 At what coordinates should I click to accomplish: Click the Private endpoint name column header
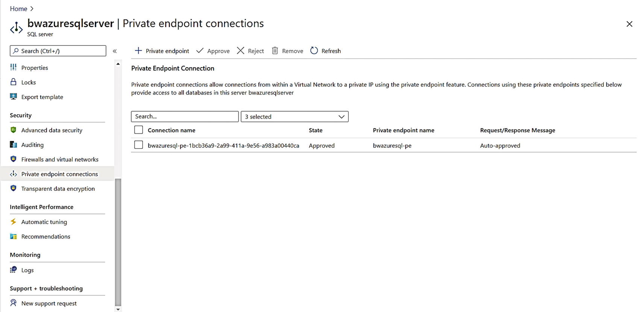[403, 130]
